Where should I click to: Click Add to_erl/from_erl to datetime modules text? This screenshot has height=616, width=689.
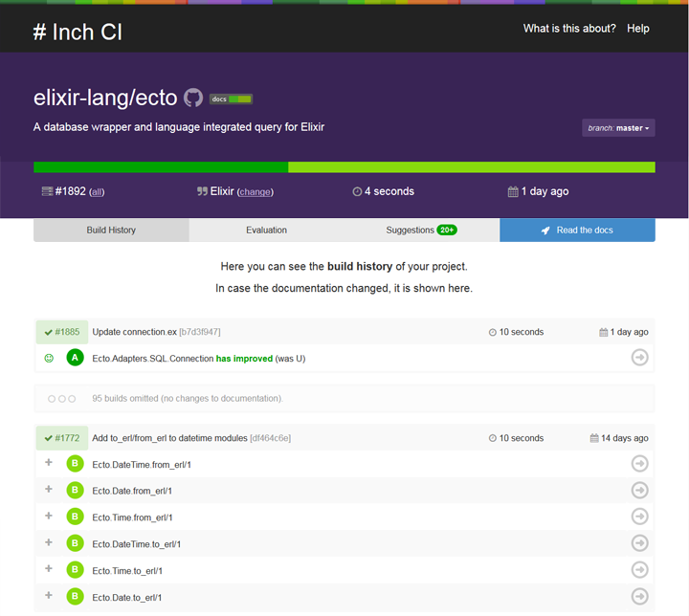[169, 438]
